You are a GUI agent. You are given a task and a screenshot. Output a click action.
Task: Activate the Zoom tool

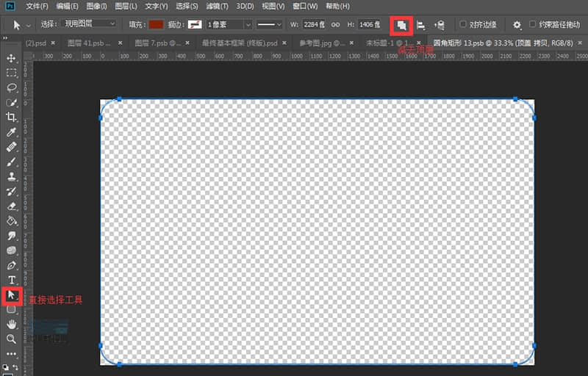tap(11, 339)
